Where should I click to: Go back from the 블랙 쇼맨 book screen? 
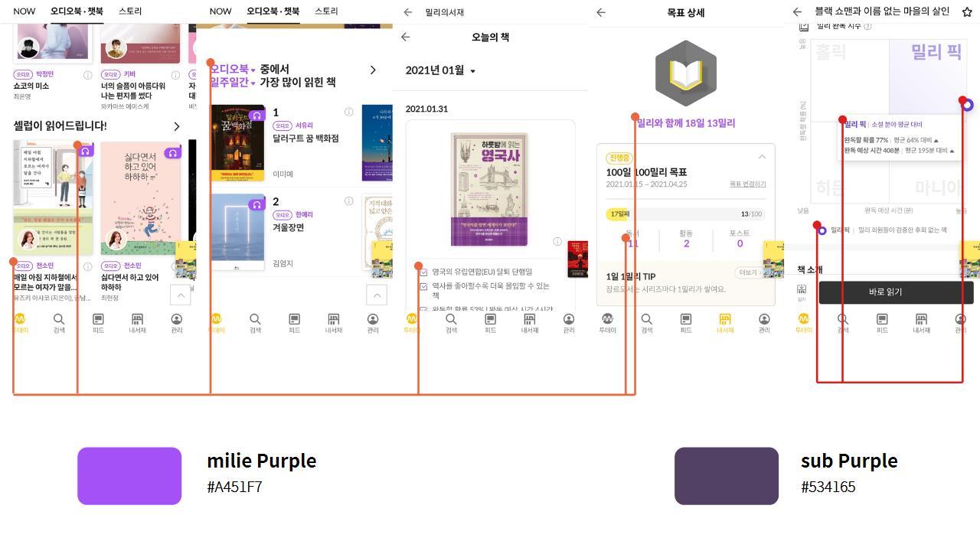797,12
